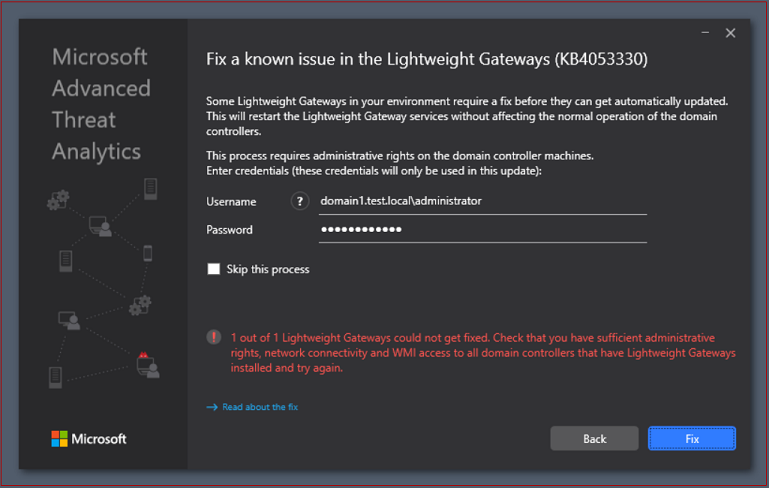The height and width of the screenshot is (488, 769).
Task: Tick the Skip this process checkbox
Action: point(213,269)
